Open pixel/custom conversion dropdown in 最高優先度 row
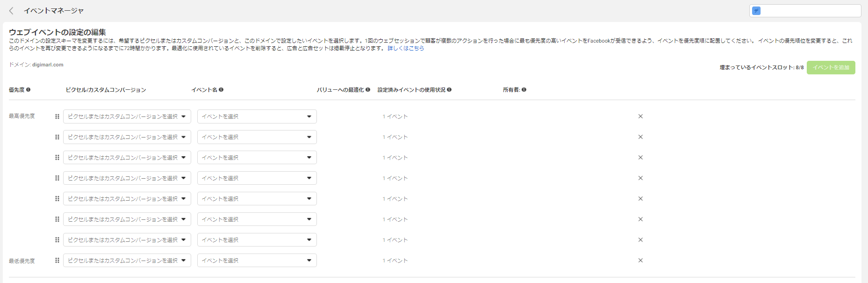 coord(127,116)
